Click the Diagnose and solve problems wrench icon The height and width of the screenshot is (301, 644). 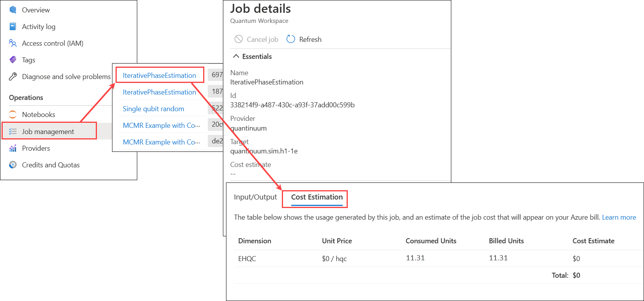pyautogui.click(x=13, y=76)
